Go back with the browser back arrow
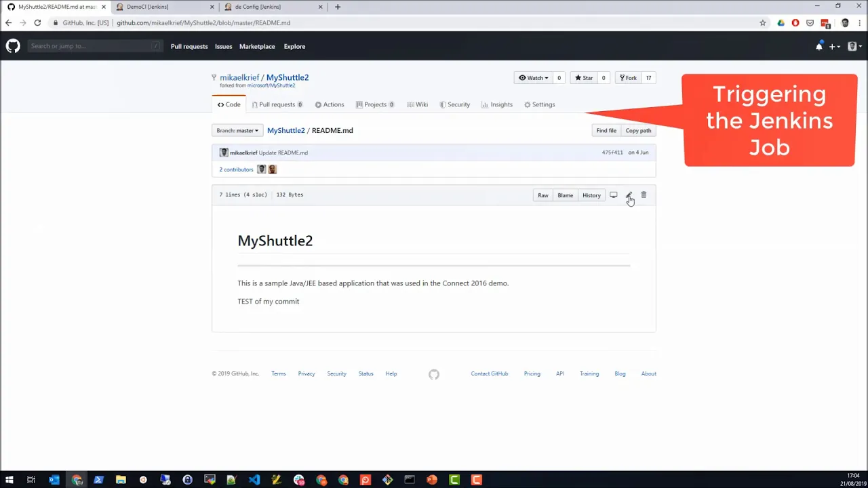Screen dimensions: 868x488 [x=8, y=22]
